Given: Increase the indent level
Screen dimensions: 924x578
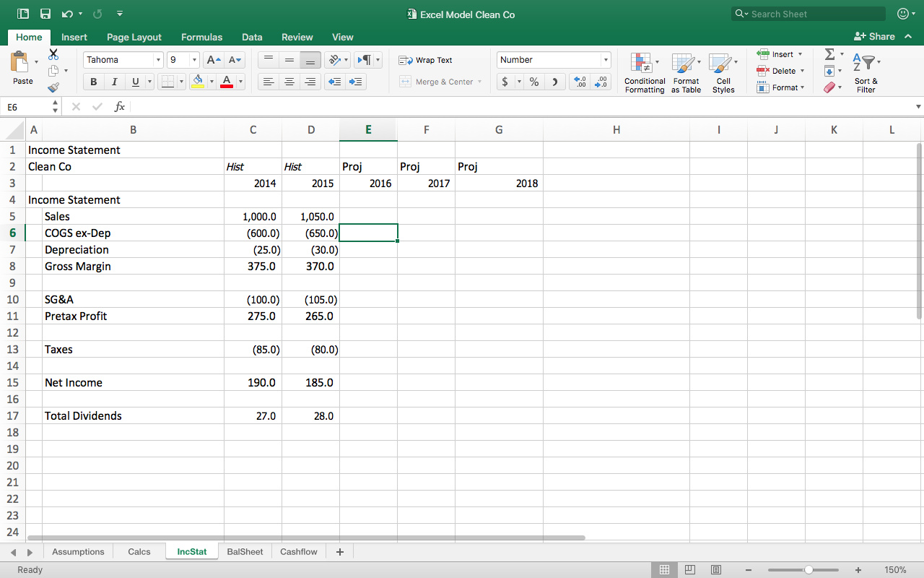Looking at the screenshot, I should click(355, 82).
